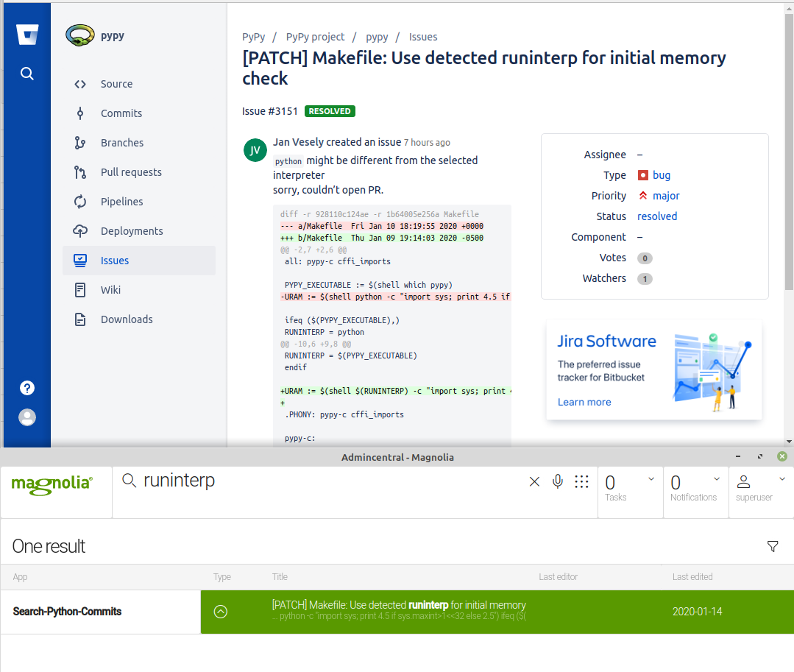Click the Votes count badge

tap(645, 258)
